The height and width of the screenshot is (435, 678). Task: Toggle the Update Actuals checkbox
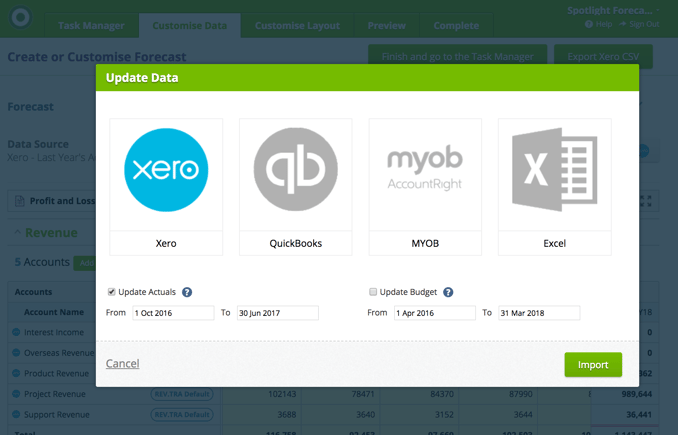(112, 292)
